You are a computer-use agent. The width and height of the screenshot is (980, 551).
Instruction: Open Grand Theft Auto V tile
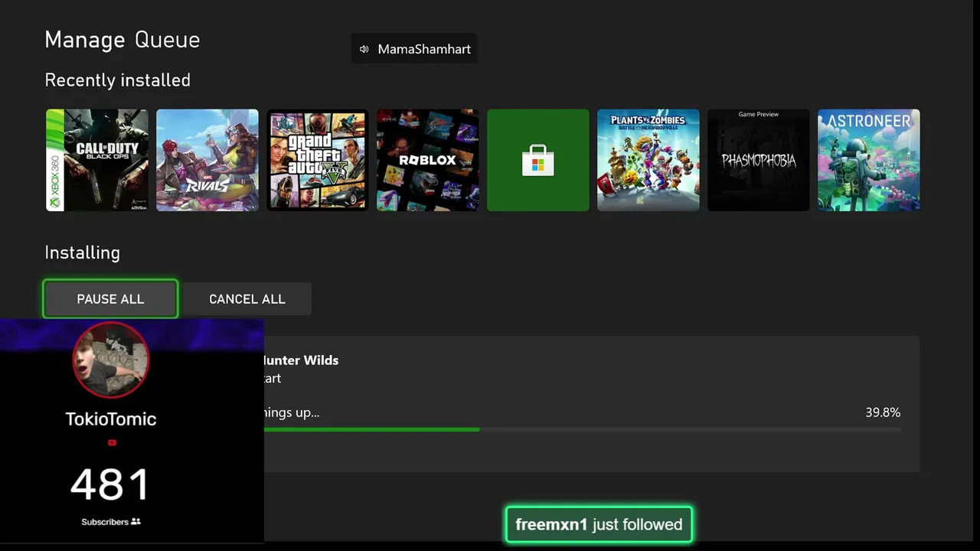coord(318,160)
